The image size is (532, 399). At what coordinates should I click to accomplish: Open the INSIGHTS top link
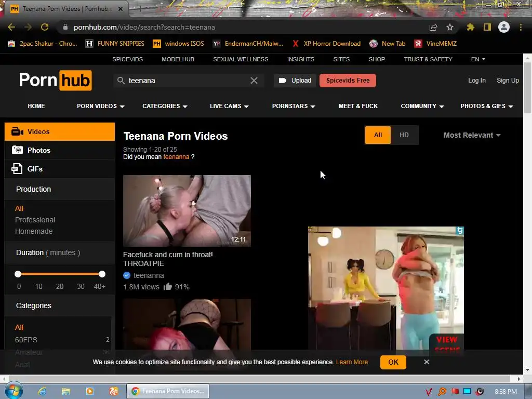tap(301, 59)
